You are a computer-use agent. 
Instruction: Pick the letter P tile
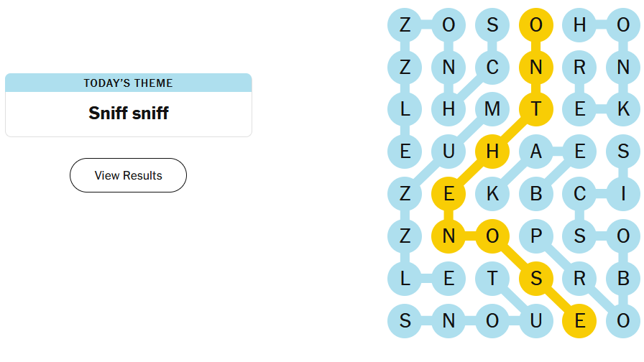(x=535, y=236)
